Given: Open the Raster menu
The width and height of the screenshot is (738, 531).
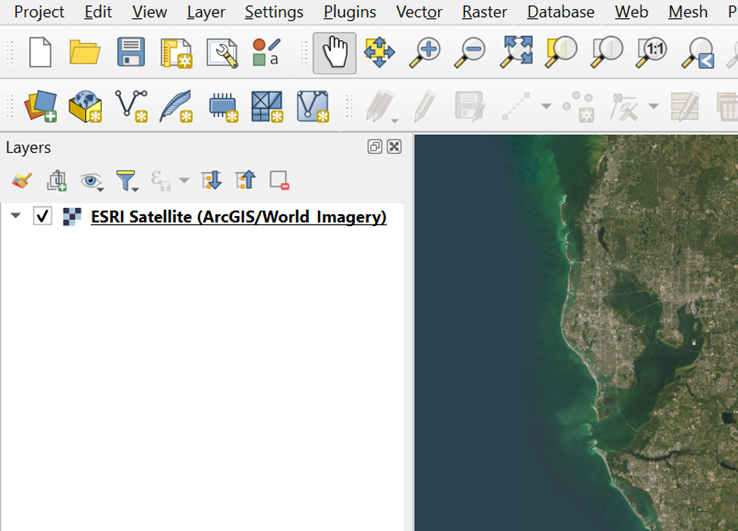Looking at the screenshot, I should [484, 12].
